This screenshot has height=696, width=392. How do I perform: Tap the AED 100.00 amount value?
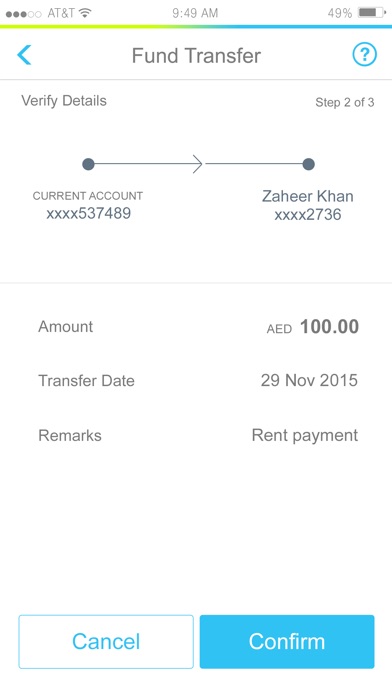coord(313,327)
